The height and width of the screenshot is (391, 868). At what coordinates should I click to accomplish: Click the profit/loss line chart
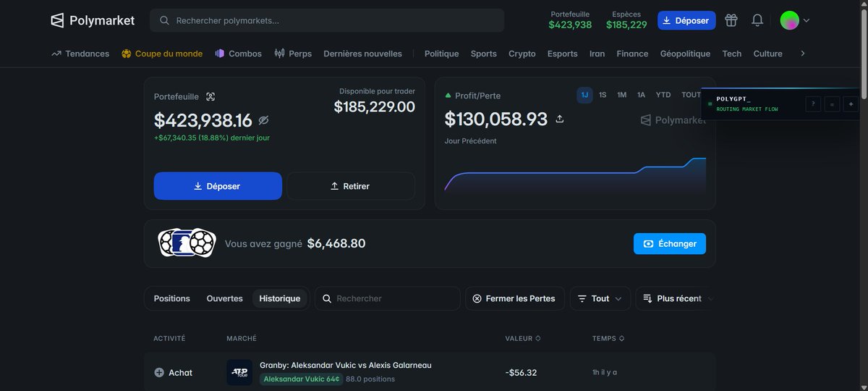575,174
